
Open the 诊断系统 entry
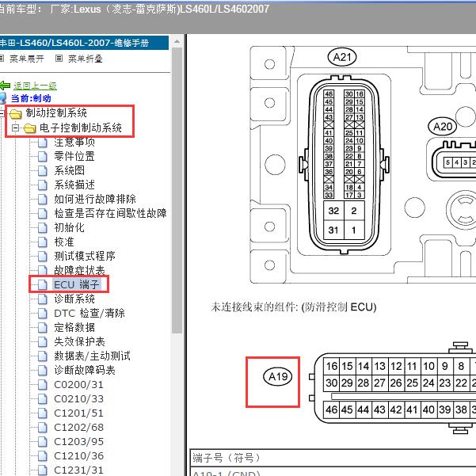[x=74, y=299]
